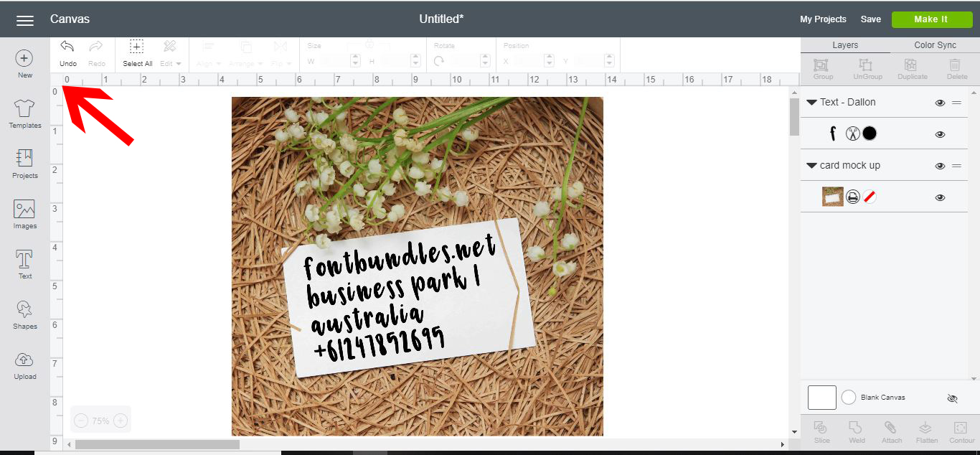This screenshot has height=455, width=980.
Task: Collapse the card mock up layer group
Action: point(811,166)
